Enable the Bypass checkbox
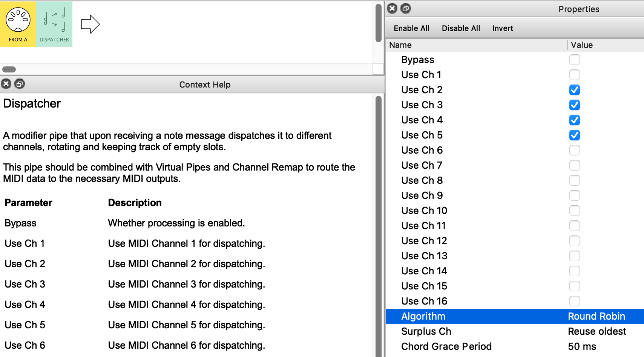Image resolution: width=644 pixels, height=357 pixels. (574, 60)
